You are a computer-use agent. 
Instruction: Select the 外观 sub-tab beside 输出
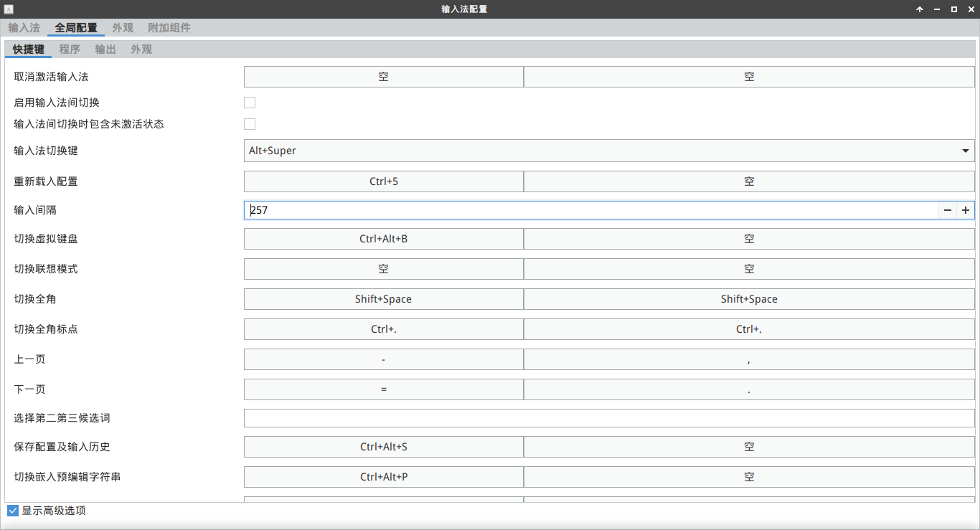point(141,49)
